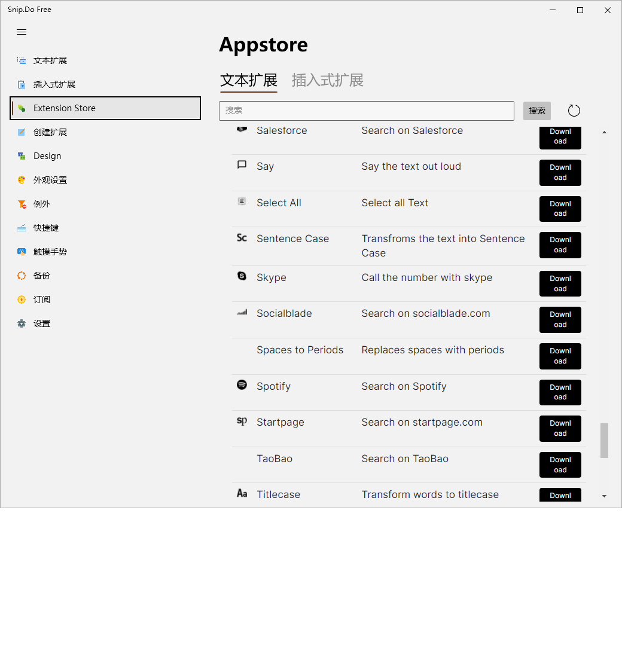Viewport: 622px width, 672px height.
Task: Download the Skype extension
Action: (x=560, y=284)
